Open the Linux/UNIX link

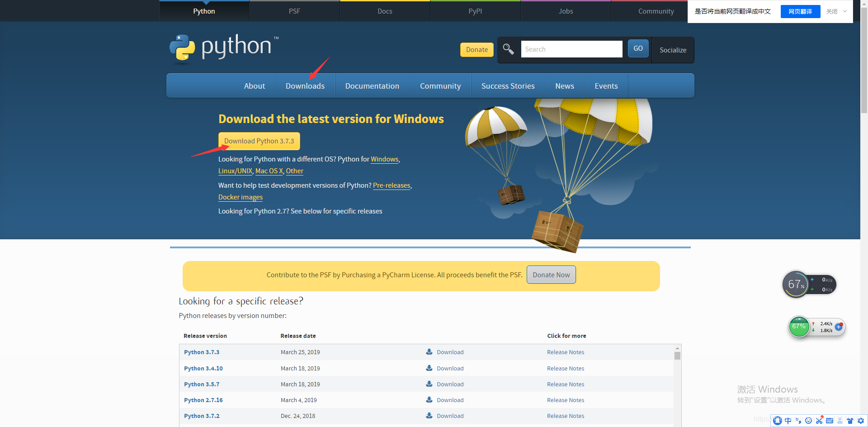[x=235, y=171]
